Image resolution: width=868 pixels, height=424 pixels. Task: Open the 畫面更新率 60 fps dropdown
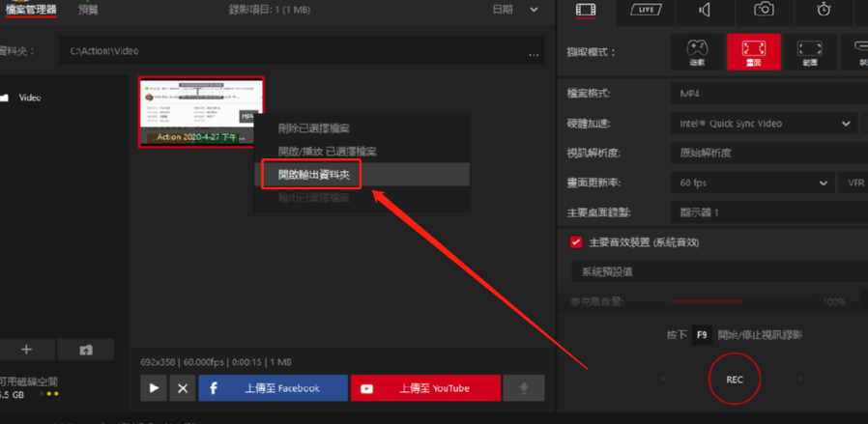752,183
